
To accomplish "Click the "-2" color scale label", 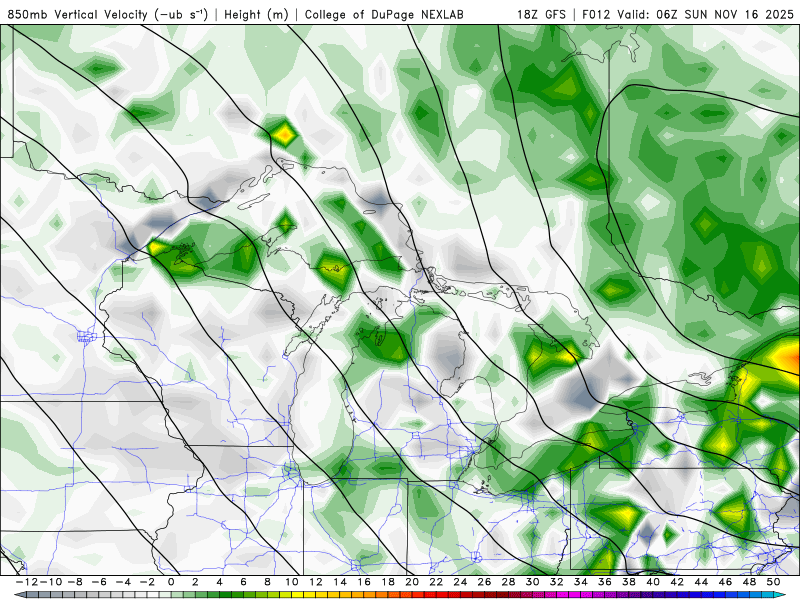I will (147, 582).
